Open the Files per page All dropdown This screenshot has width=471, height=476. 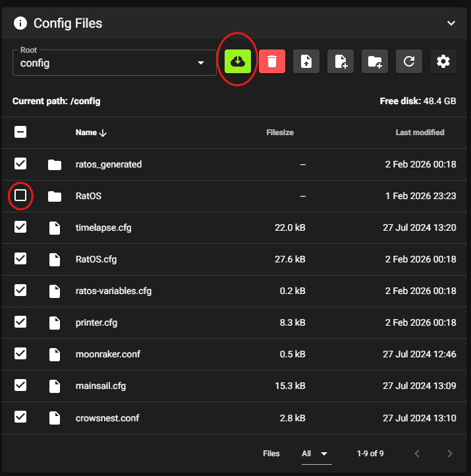(316, 454)
